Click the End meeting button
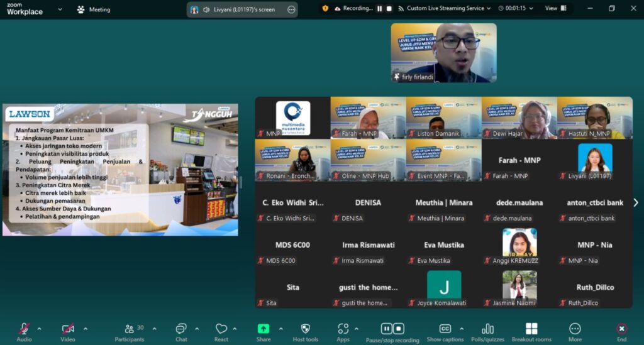 pos(621,329)
